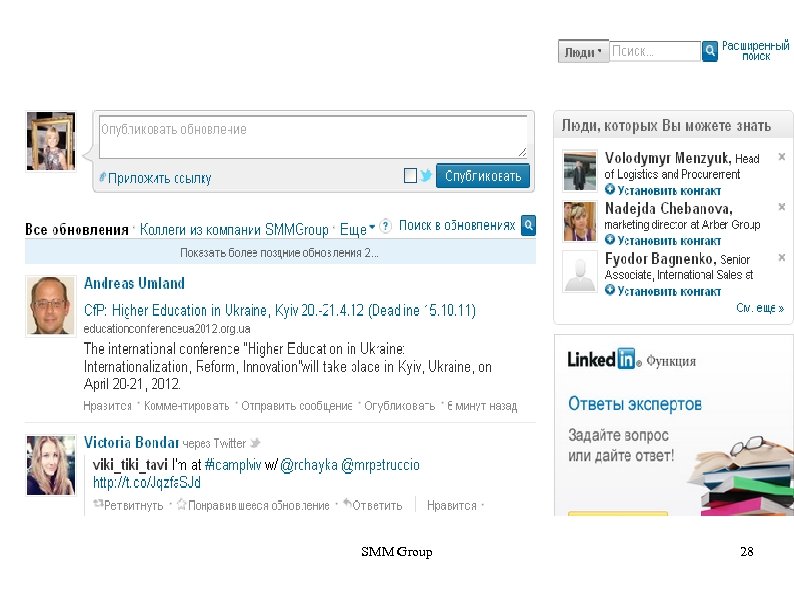Screen dimensions: 794x595
Task: Click educationconferenceua2012.org.ua source text
Action: [x=167, y=329]
